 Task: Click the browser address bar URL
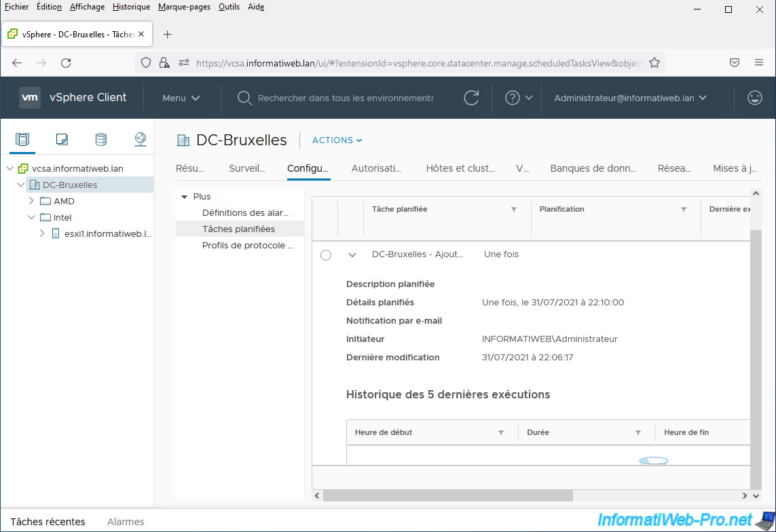(419, 63)
